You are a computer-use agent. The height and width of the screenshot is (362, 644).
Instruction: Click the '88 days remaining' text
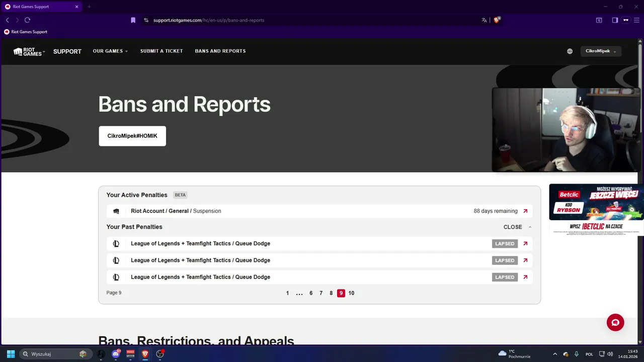point(496,211)
